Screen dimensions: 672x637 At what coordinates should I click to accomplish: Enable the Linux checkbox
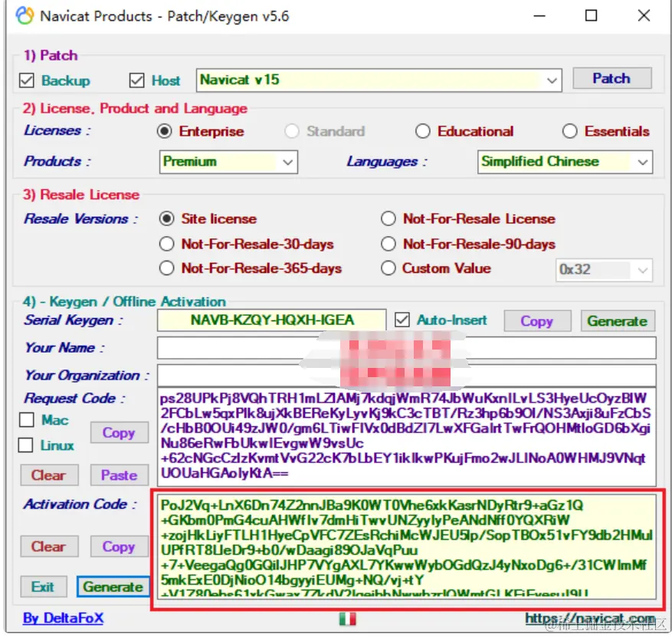pos(26,445)
